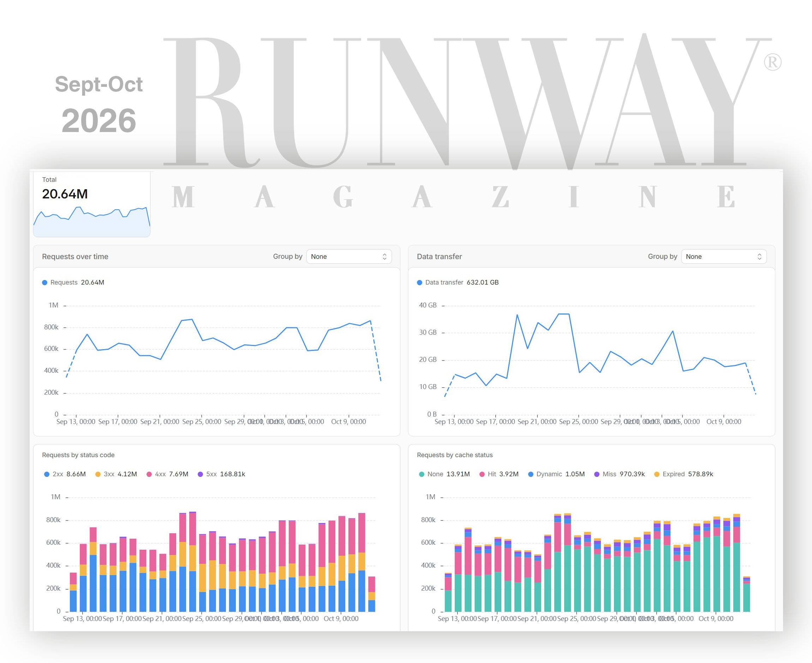Click the Data transfer panel title
This screenshot has height=663, width=812.
(439, 257)
